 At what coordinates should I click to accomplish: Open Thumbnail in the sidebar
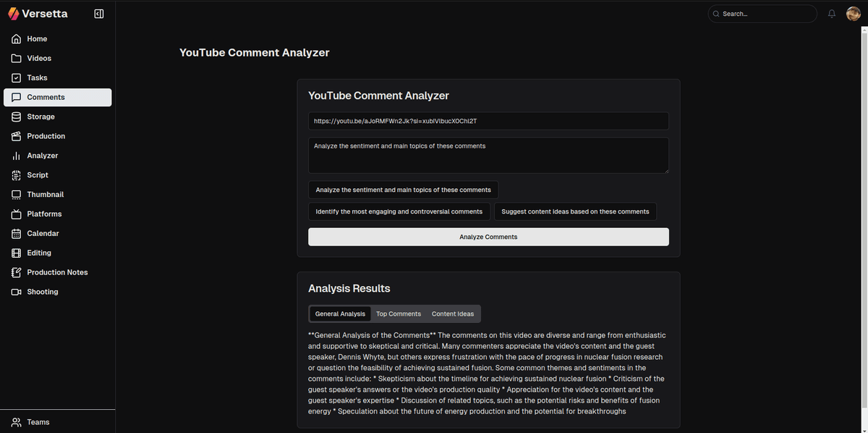pos(57,195)
